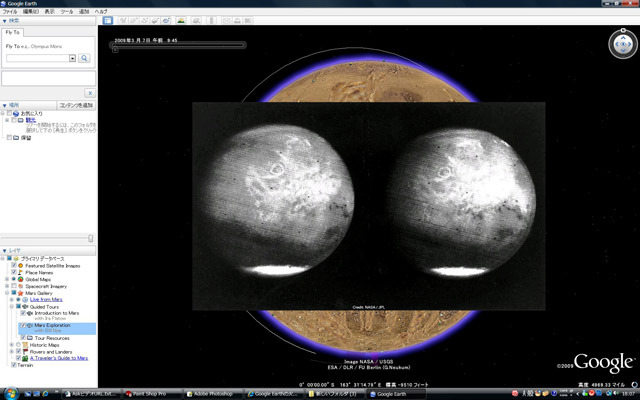Image resolution: width=640 pixels, height=400 pixels.
Task: Toggle the sunlight landscape toolbar icon
Action: [181, 20]
